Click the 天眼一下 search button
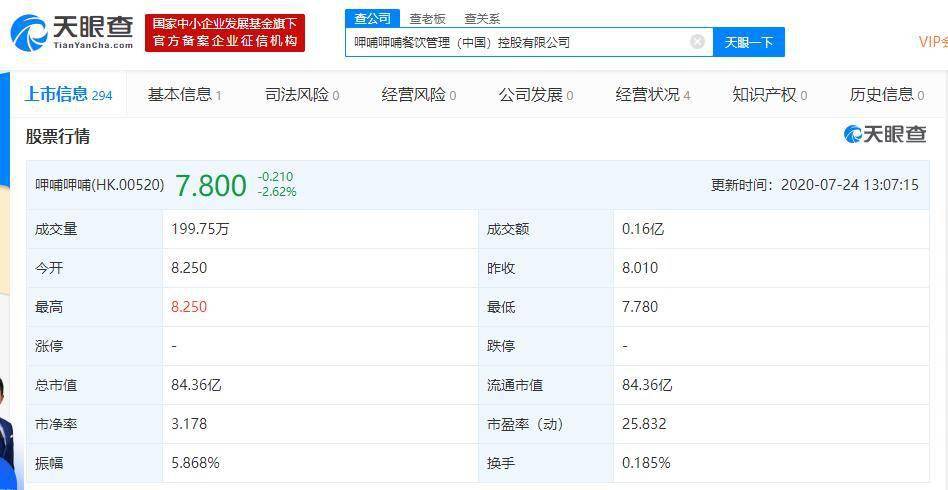 [748, 42]
